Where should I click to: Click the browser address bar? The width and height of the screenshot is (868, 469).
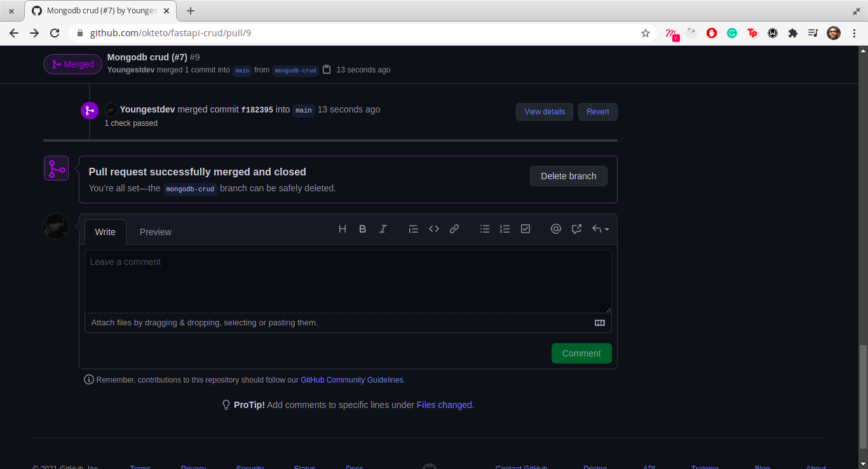362,33
